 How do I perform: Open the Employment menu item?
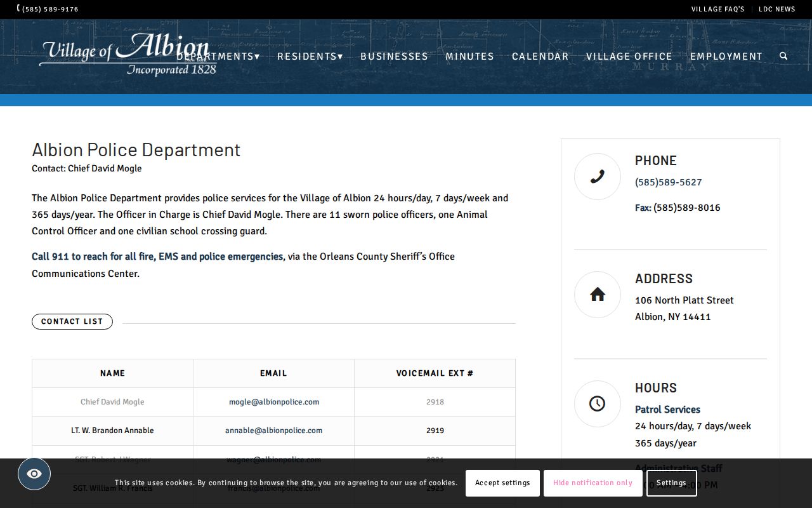[x=726, y=56]
